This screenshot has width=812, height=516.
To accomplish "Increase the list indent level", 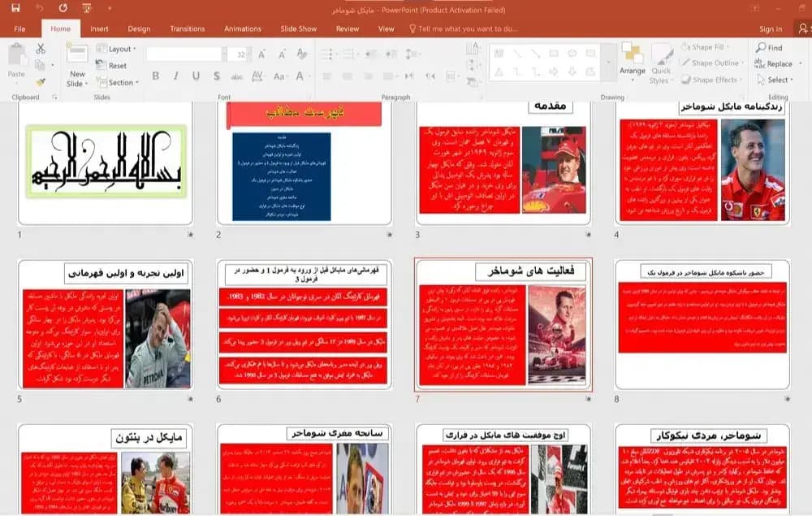I will pos(391,54).
